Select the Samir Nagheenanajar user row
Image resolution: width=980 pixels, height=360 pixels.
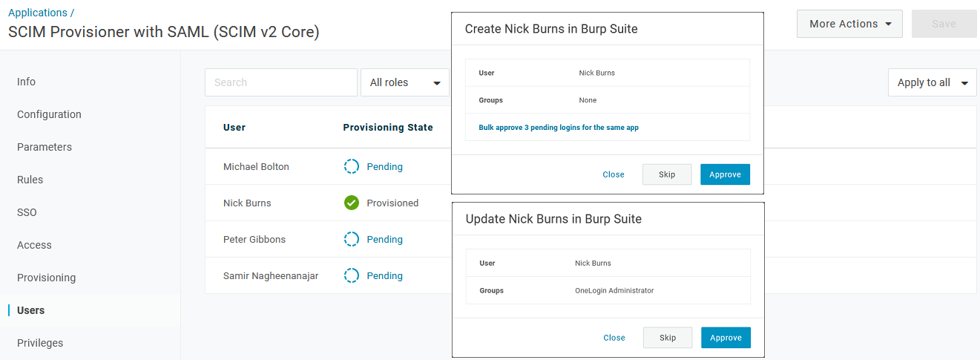(x=271, y=275)
